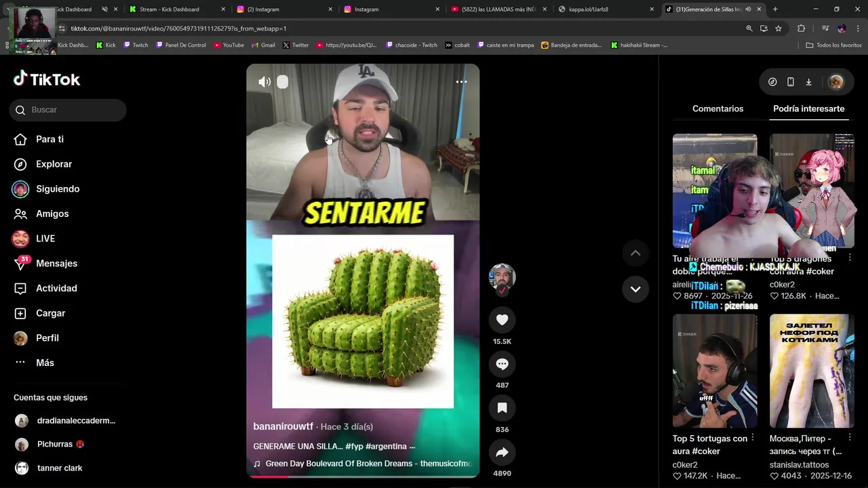The image size is (868, 488).
Task: Mute the TikTok browser tab audio icon
Action: tap(748, 9)
